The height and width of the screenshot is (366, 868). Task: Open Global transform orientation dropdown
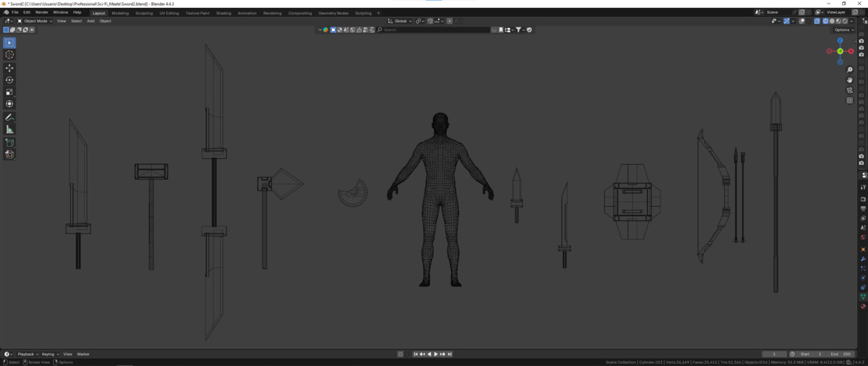[400, 21]
